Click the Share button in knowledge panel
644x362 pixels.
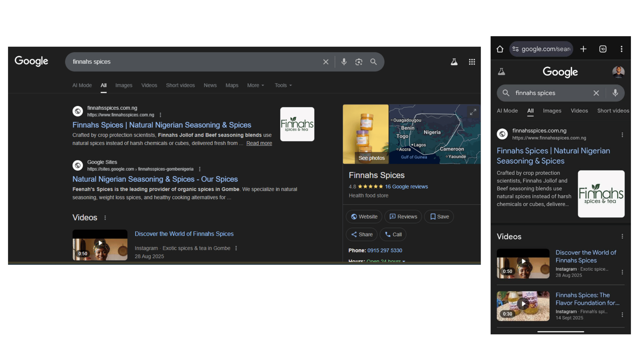point(362,235)
